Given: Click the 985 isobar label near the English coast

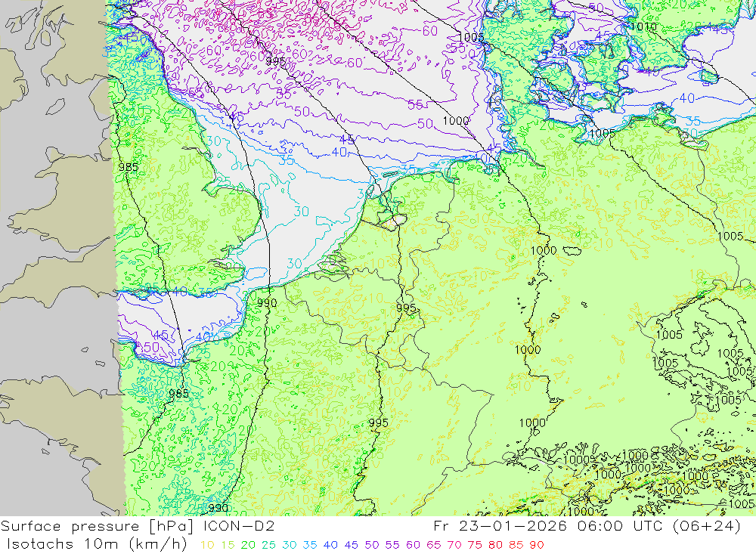Looking at the screenshot, I should (x=129, y=167).
